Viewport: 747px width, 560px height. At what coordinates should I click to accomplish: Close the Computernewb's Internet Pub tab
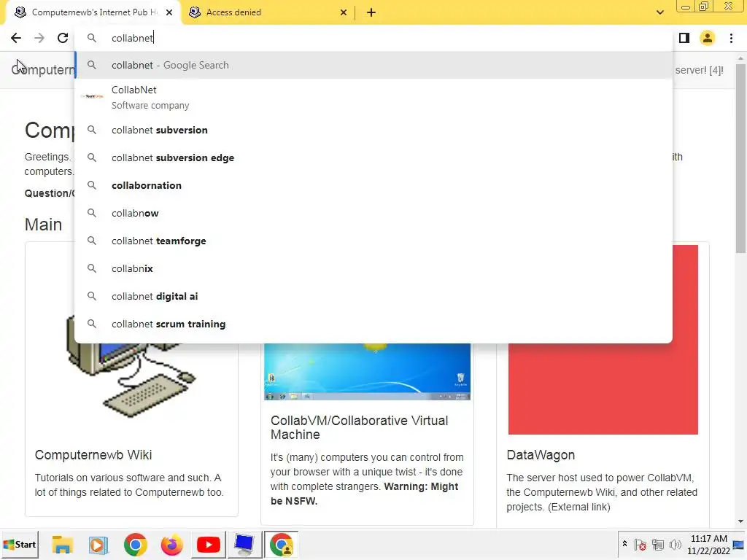point(169,12)
